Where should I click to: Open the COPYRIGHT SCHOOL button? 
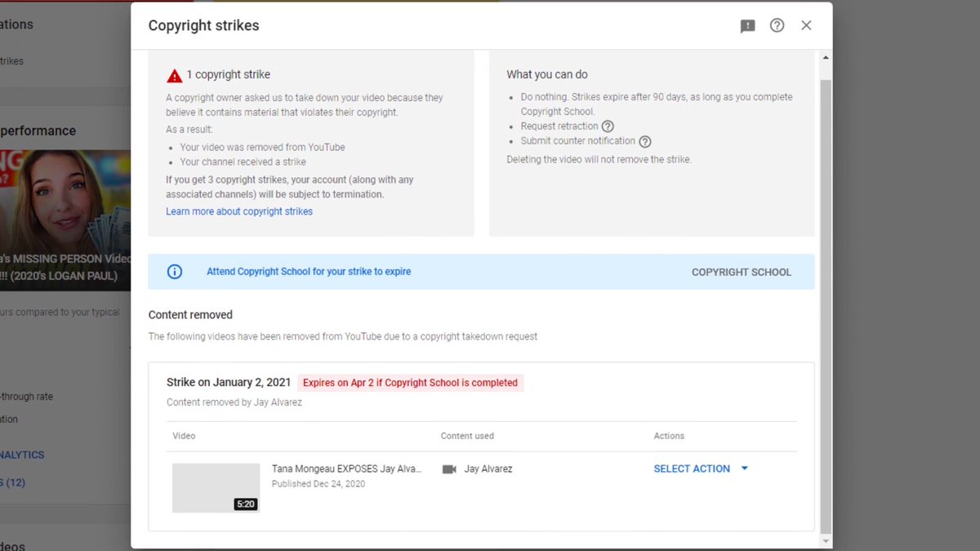(x=742, y=272)
